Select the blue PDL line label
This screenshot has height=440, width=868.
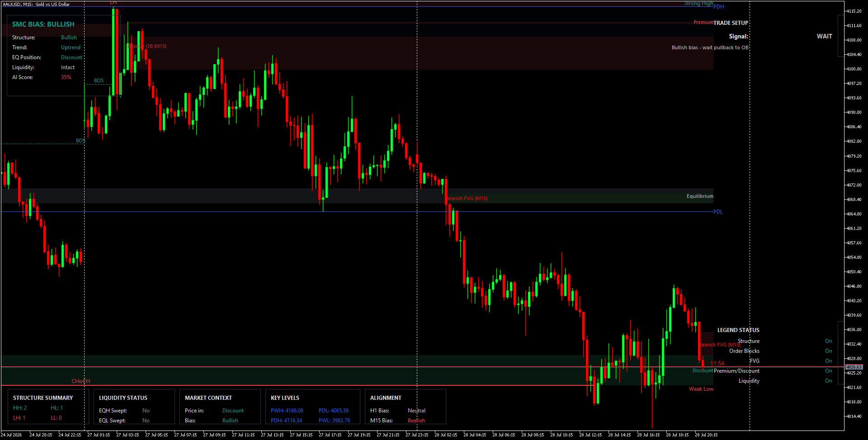[718, 212]
